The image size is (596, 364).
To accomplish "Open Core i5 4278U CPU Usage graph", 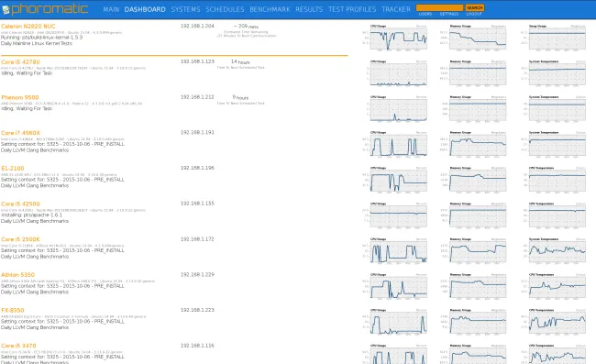I will click(x=394, y=73).
